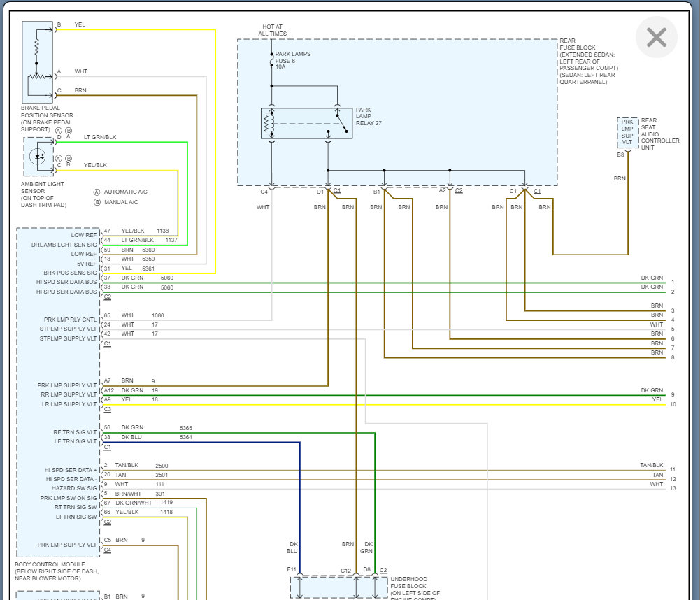The width and height of the screenshot is (700, 600).
Task: Click wire endpoint number 1 on right edge
Action: pos(673,282)
